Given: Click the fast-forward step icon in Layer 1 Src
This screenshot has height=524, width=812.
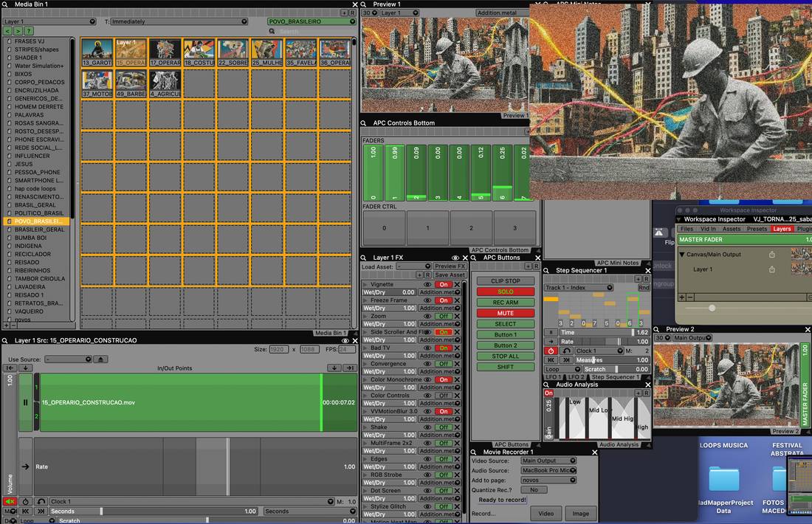Looking at the screenshot, I should [x=41, y=511].
